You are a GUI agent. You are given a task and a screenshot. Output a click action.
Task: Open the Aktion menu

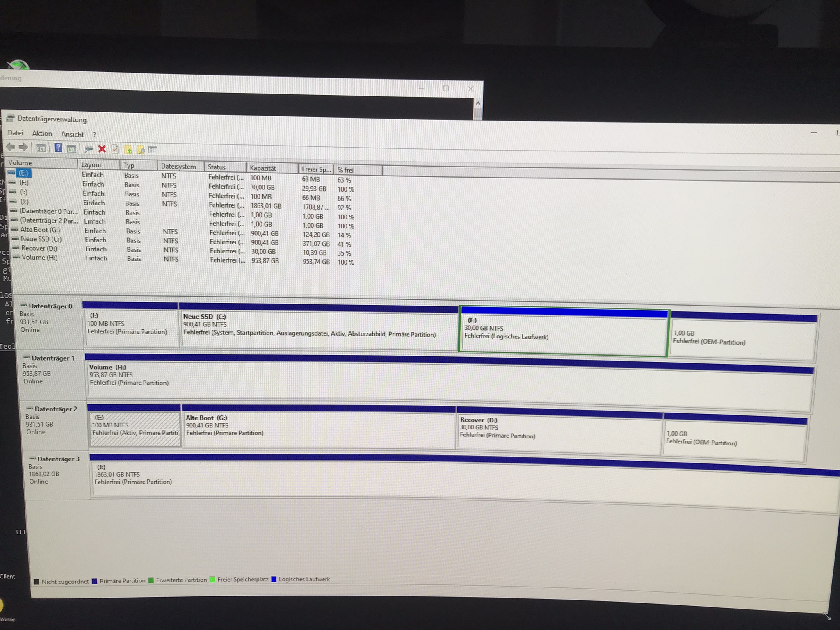point(42,134)
